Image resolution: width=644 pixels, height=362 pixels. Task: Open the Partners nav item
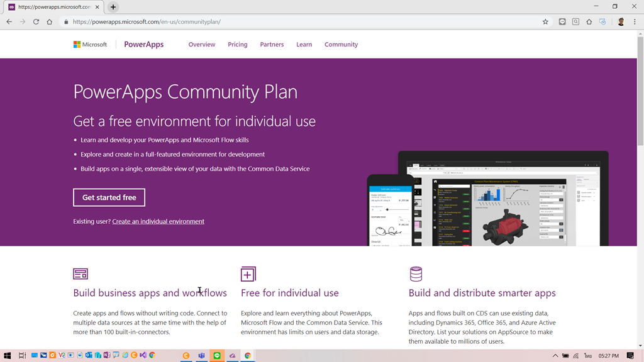click(272, 45)
